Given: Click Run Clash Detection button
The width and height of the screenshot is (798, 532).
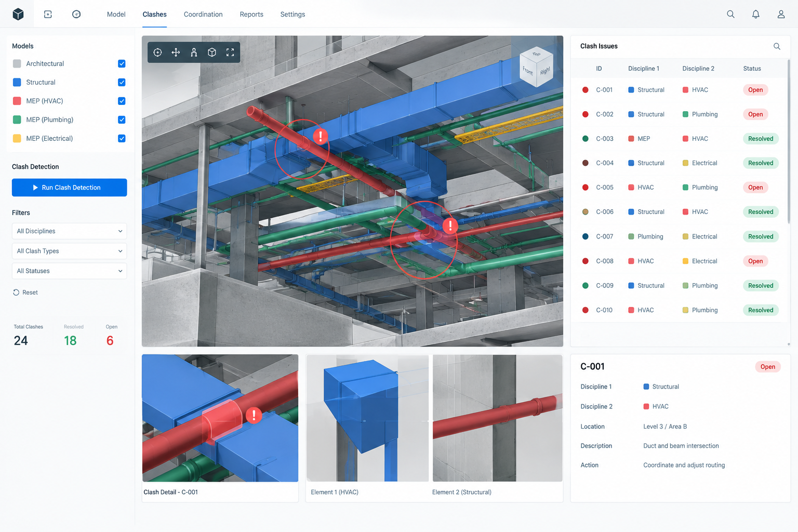Looking at the screenshot, I should pyautogui.click(x=69, y=188).
